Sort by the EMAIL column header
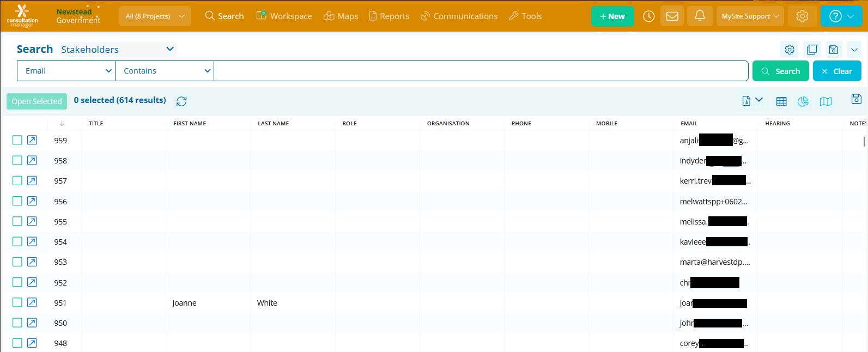The height and width of the screenshot is (352, 868). (689, 124)
